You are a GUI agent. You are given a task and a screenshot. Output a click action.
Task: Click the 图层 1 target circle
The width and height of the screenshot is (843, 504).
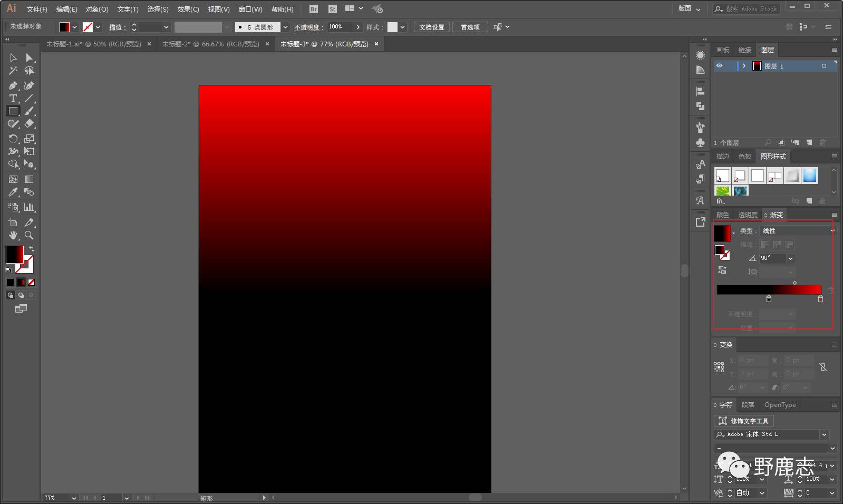[x=823, y=66]
